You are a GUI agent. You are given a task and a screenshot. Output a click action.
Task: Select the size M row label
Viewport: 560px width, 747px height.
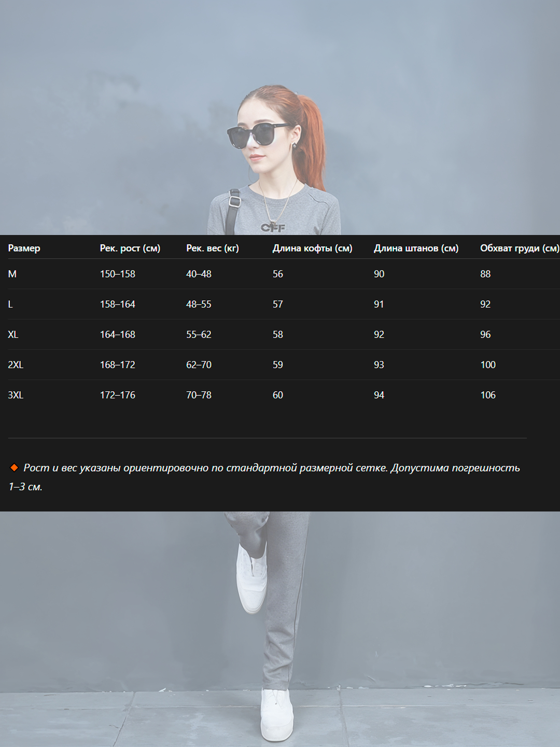[12, 274]
